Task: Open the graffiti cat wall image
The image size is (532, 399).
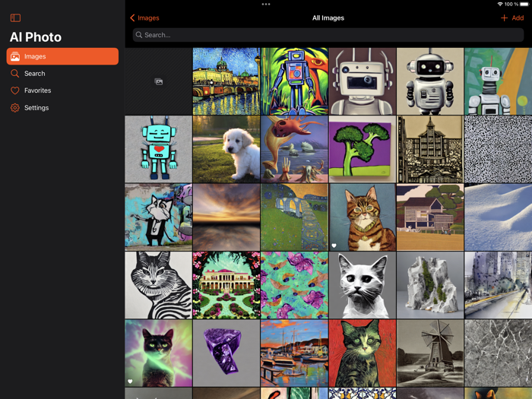Action: pos(158,217)
